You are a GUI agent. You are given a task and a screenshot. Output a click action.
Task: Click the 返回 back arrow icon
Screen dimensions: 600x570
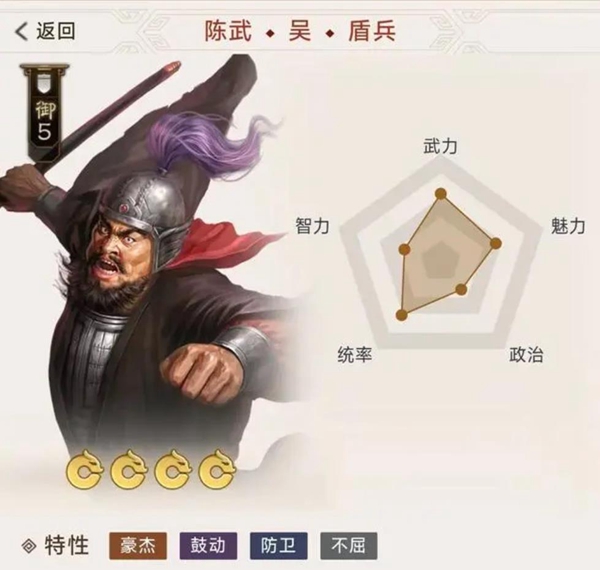pos(21,31)
